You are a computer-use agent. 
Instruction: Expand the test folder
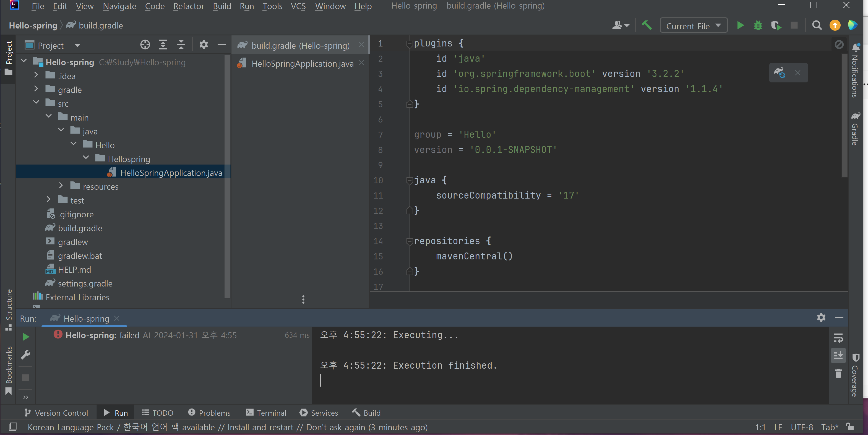tap(48, 199)
